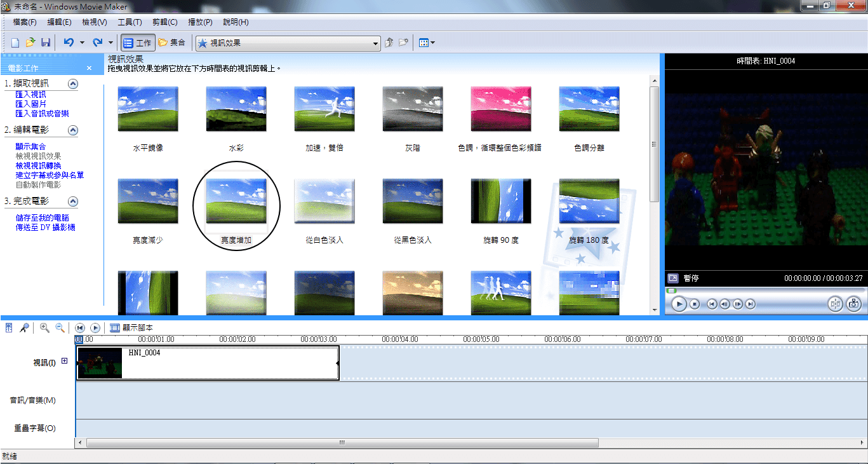Click the split clip button in preview

[x=835, y=304]
